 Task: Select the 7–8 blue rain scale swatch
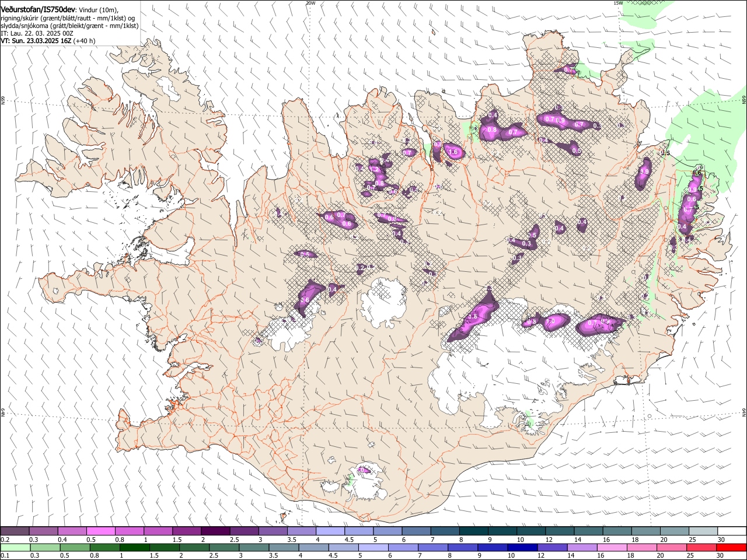pyautogui.click(x=432, y=548)
